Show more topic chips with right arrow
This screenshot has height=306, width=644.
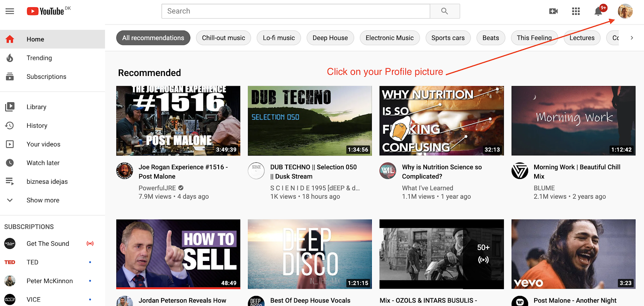[x=632, y=38]
